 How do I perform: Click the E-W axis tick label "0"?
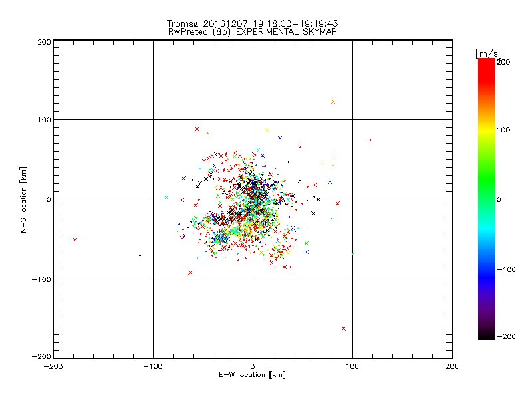(253, 366)
